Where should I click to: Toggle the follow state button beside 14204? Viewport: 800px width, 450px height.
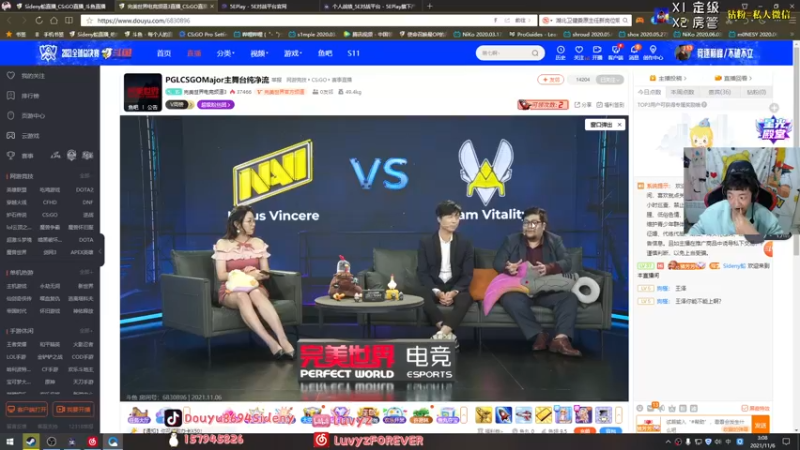click(610, 80)
